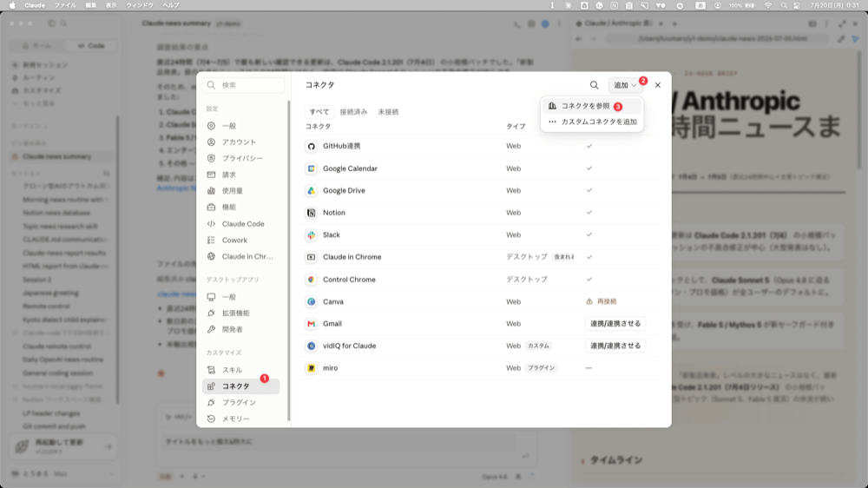Click the Code tab in background window
Viewport: 868px width, 488px height.
[x=91, y=45]
